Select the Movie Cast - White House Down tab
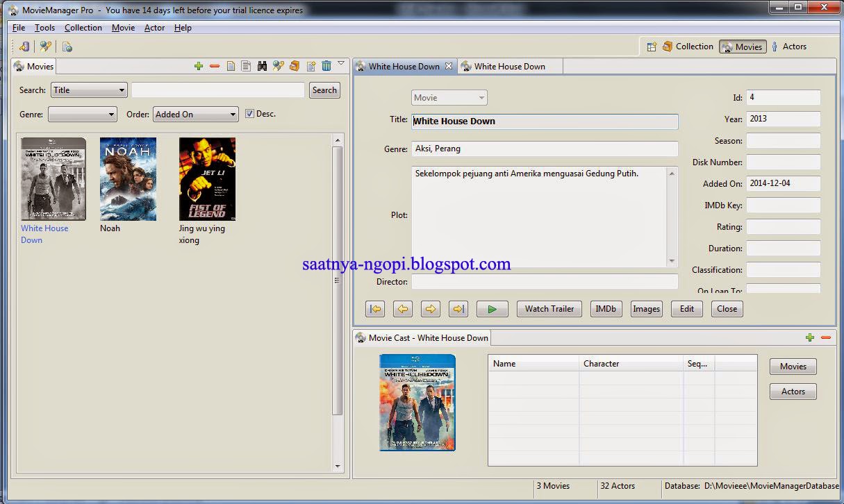This screenshot has height=504, width=844. [422, 337]
